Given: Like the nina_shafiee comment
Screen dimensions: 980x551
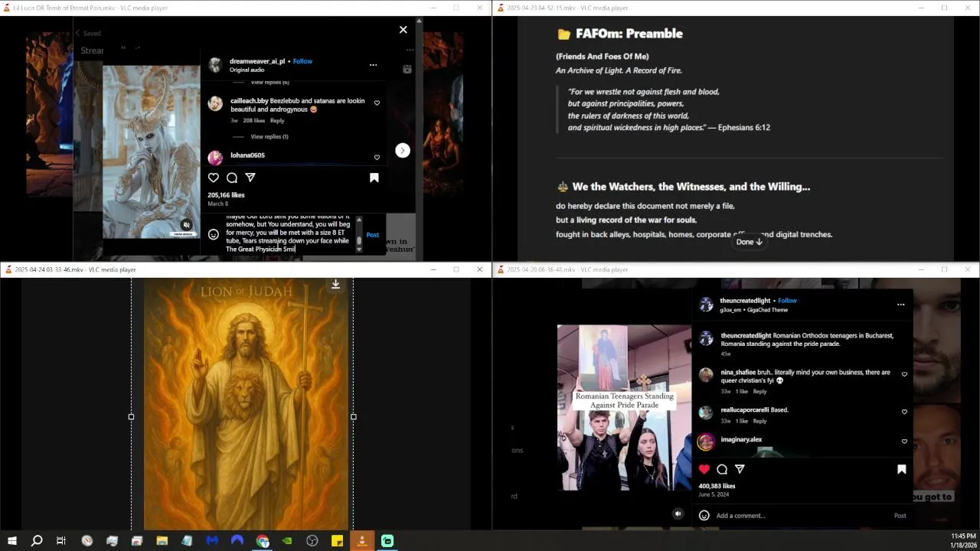Looking at the screenshot, I should (904, 375).
